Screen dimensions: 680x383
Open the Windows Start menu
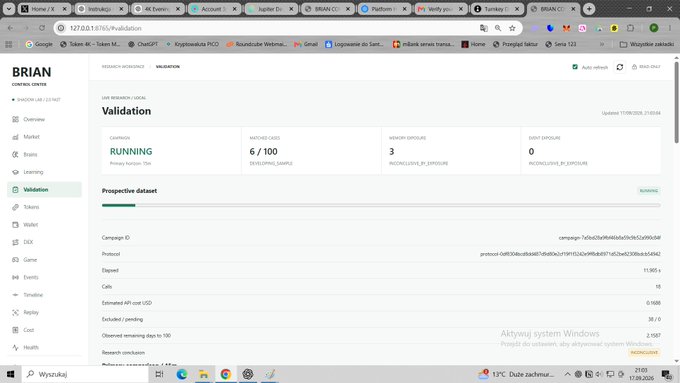10,374
